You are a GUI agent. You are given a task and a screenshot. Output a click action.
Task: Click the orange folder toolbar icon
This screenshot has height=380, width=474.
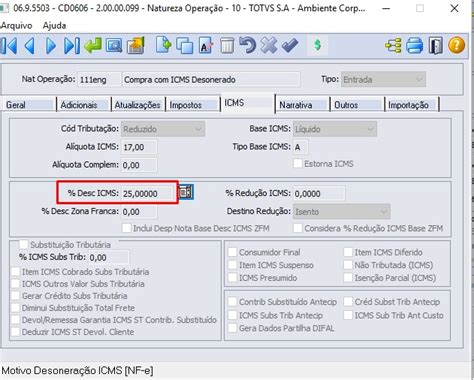click(x=135, y=46)
